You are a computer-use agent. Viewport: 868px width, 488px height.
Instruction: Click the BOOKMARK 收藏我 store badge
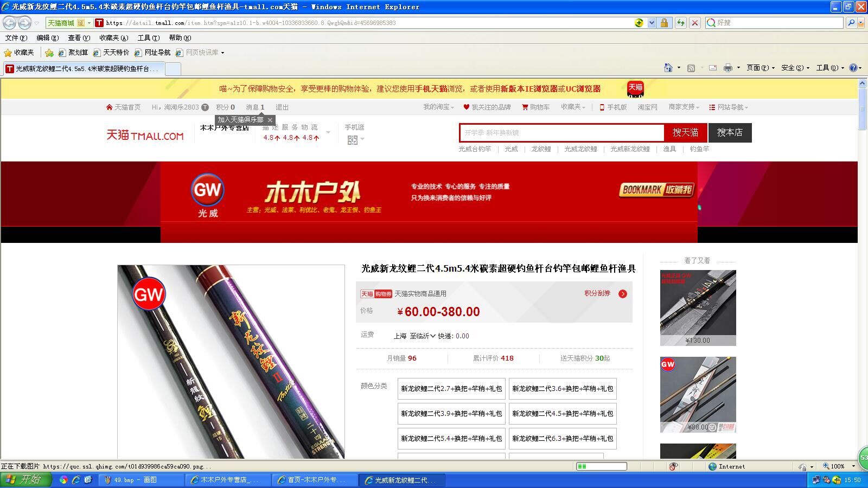tap(656, 190)
